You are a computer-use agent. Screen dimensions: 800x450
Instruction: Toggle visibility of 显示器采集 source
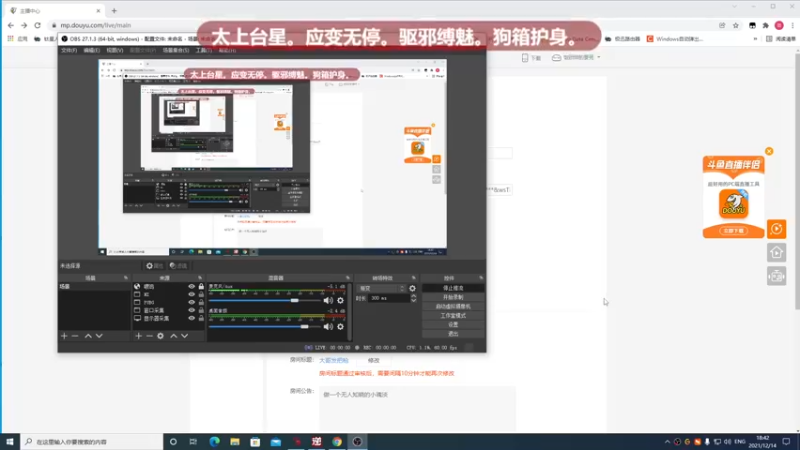pos(191,318)
